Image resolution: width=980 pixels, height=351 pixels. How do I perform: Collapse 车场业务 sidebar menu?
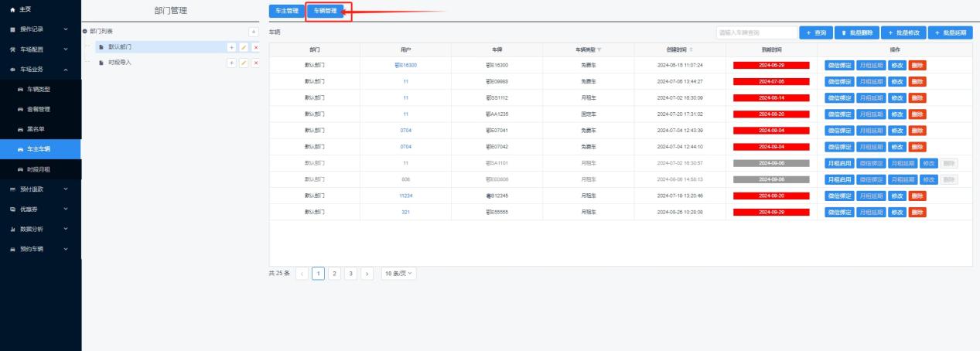[x=40, y=70]
